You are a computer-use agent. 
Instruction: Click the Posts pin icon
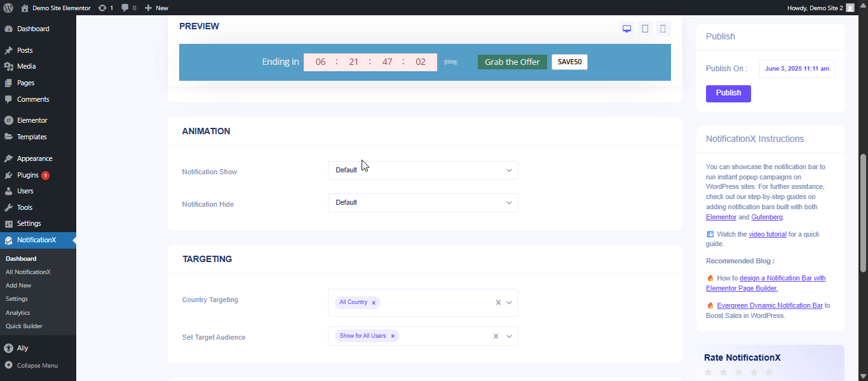tap(8, 50)
